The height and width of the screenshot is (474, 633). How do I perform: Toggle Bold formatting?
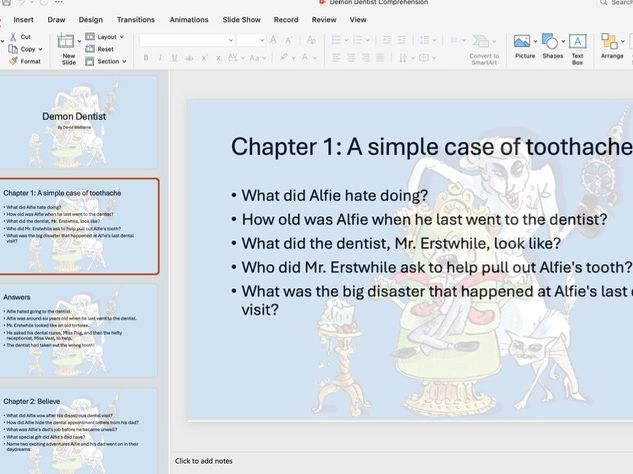146,58
